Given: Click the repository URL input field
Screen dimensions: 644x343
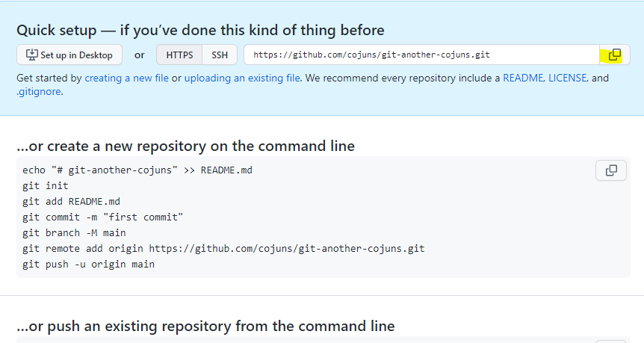Looking at the screenshot, I should 421,55.
